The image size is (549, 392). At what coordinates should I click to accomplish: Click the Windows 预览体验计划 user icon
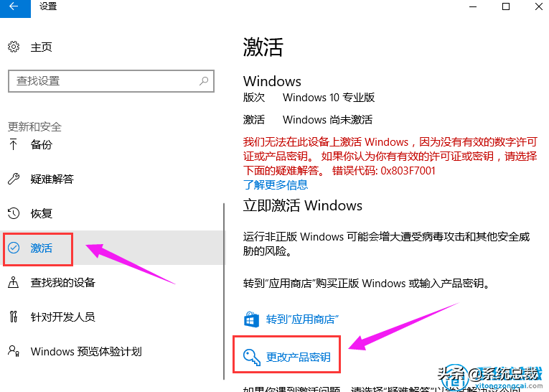pyautogui.click(x=14, y=351)
